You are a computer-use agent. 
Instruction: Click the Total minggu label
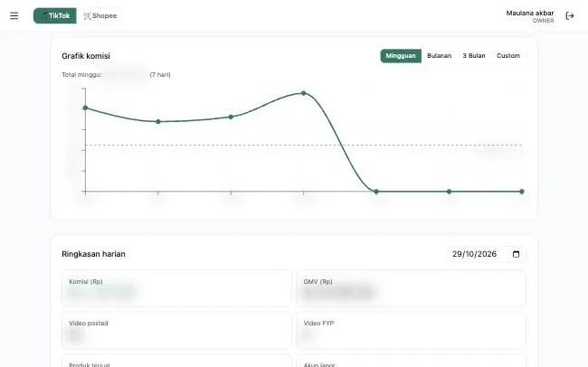pos(81,75)
